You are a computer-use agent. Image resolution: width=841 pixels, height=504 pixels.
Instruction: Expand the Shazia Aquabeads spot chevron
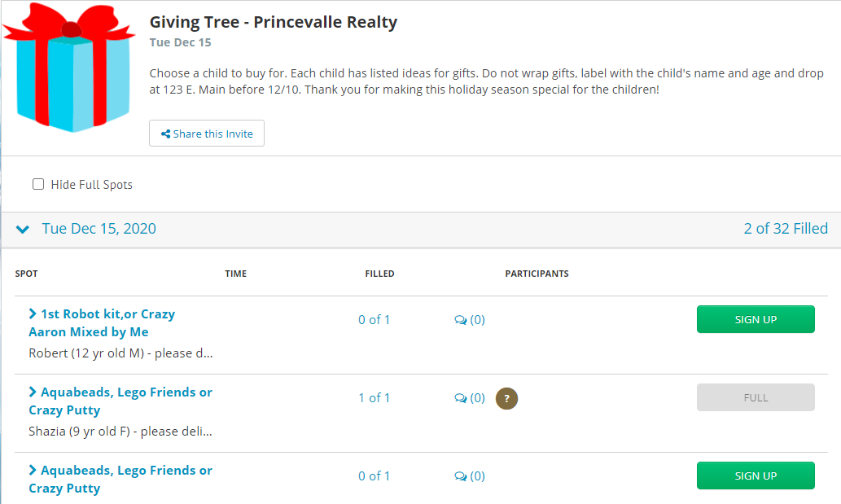coord(33,392)
